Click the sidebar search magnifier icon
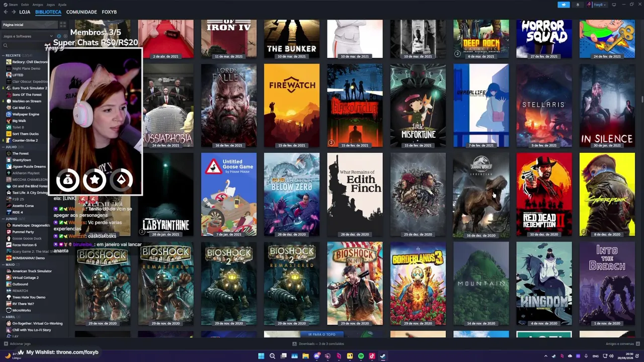This screenshot has width=644, height=362. (x=6, y=46)
